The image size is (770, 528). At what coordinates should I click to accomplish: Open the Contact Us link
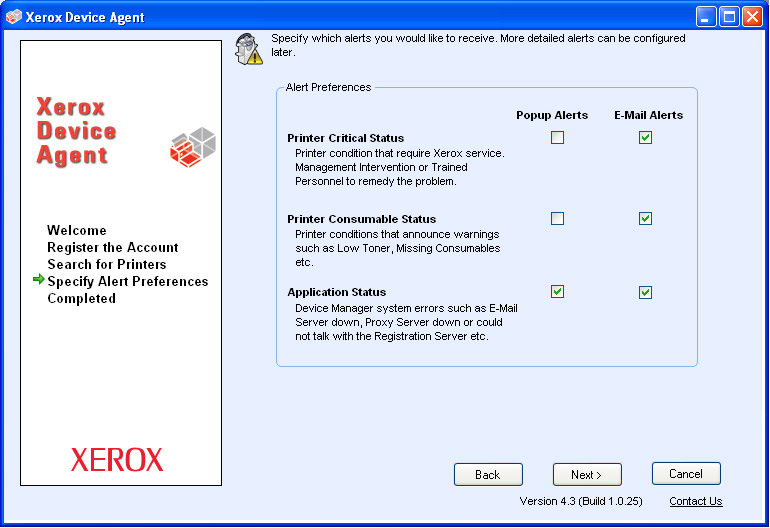point(695,501)
